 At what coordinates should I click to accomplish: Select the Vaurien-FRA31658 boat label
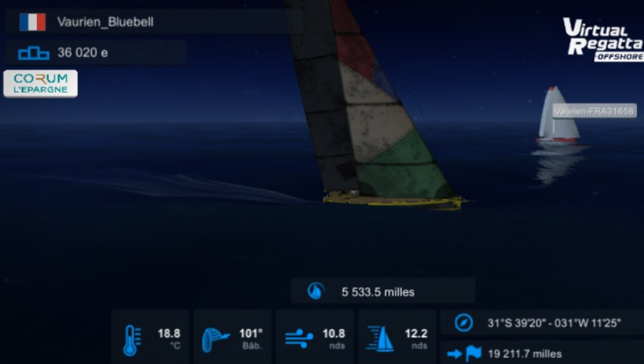click(594, 111)
